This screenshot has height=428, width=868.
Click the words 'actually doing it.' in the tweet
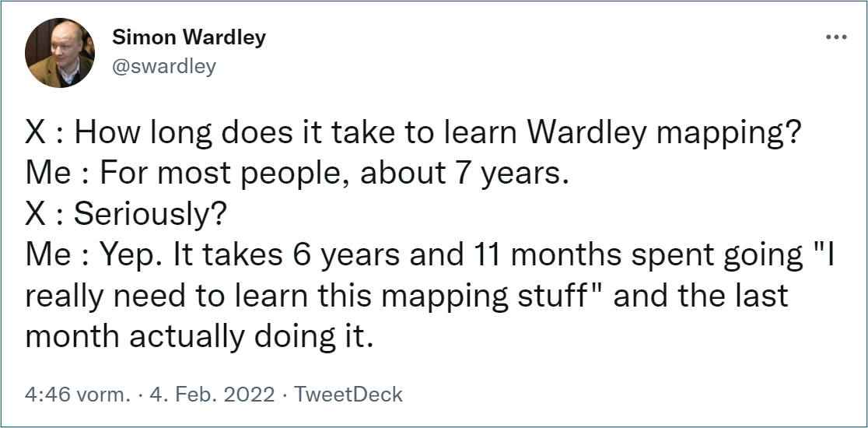point(252,337)
